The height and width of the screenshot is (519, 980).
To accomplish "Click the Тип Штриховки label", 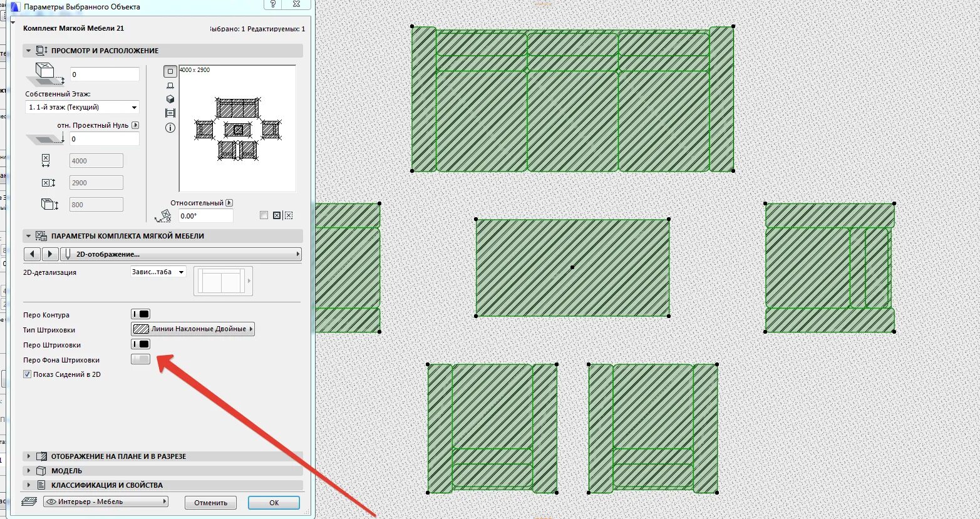I will click(x=49, y=330).
